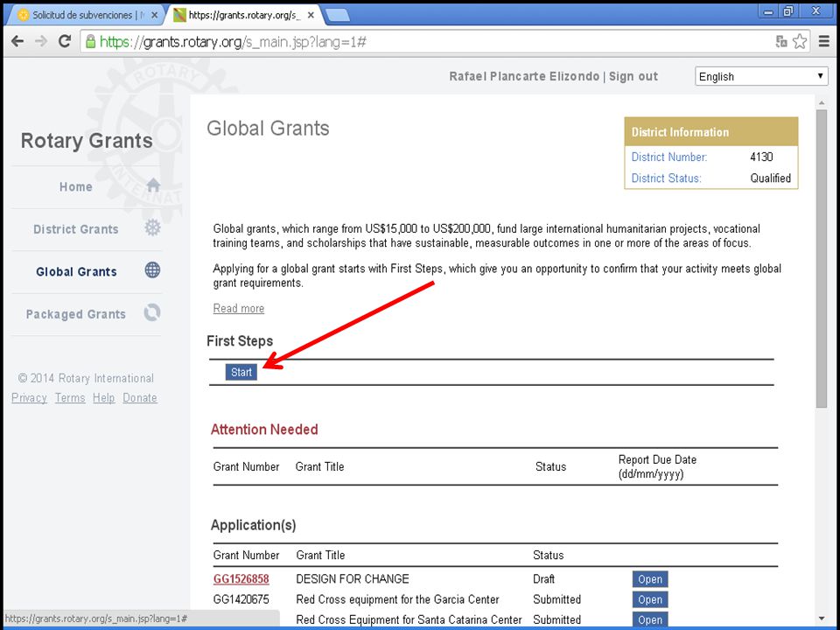Click the browser forward arrow

tap(41, 41)
